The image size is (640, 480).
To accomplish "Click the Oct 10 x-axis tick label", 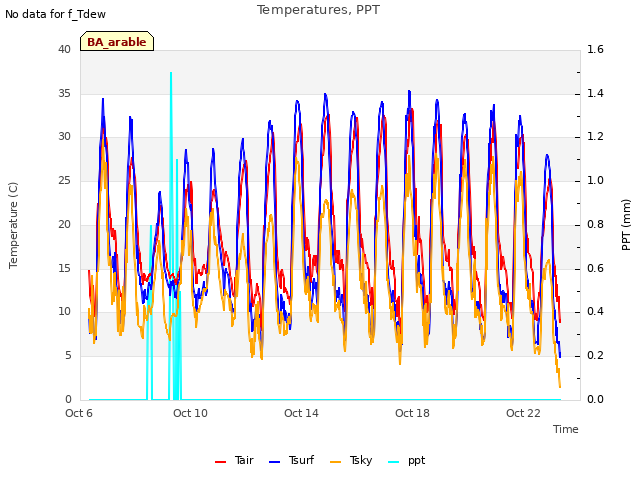I will (190, 413).
